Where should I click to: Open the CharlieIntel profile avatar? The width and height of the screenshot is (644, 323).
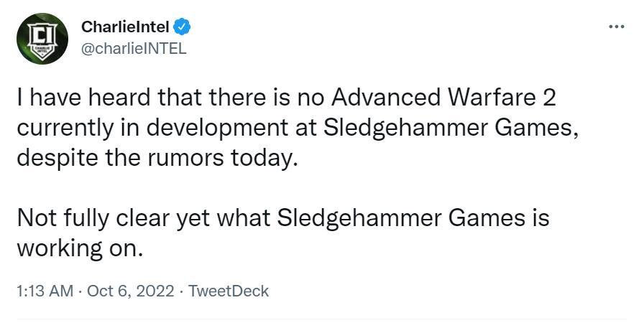[42, 38]
